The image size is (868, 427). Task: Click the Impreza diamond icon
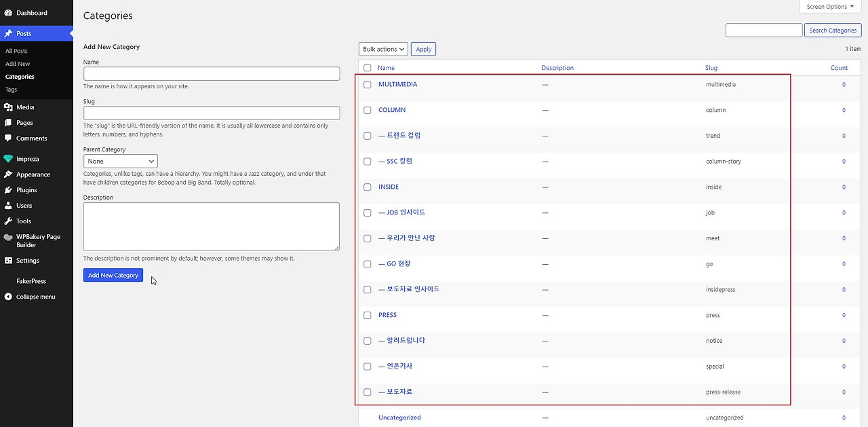pyautogui.click(x=8, y=159)
